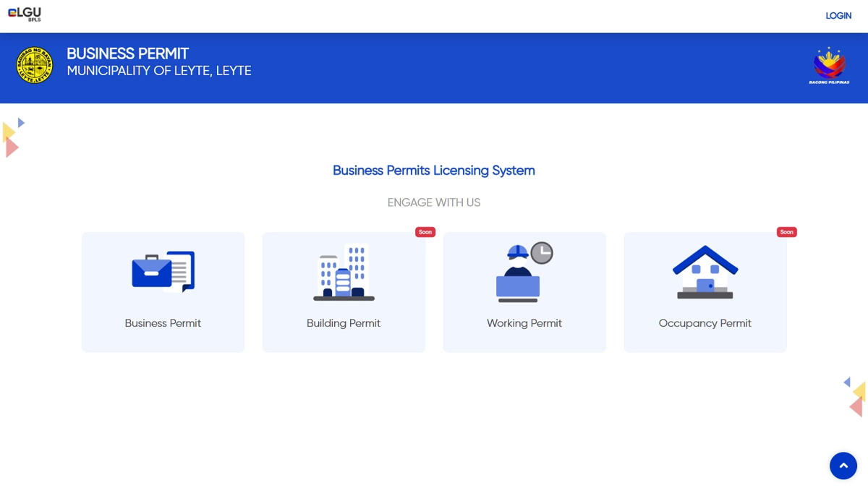This screenshot has width=868, height=488.
Task: Open the Building Permit label
Action: [344, 323]
